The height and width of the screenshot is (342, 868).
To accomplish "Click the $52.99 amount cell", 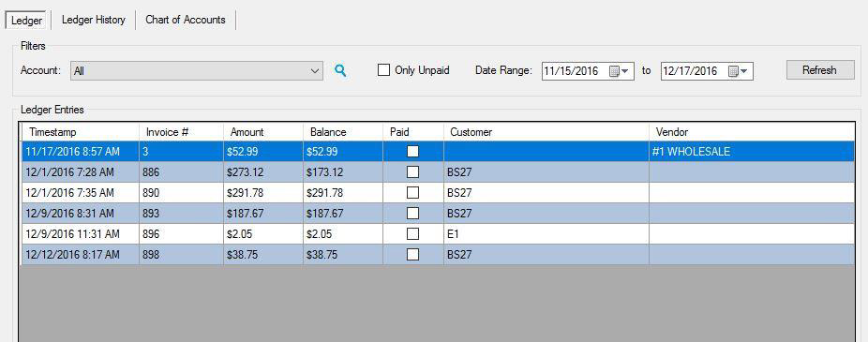I will pos(263,151).
